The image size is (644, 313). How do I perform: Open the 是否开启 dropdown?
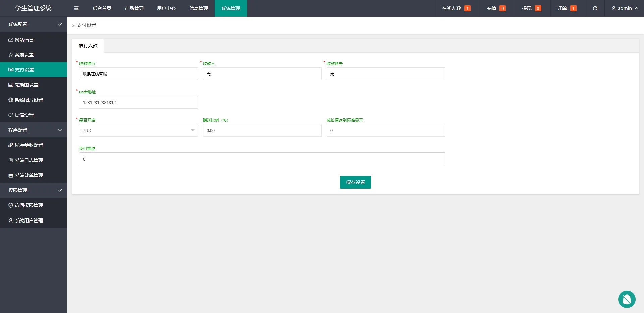coord(138,130)
